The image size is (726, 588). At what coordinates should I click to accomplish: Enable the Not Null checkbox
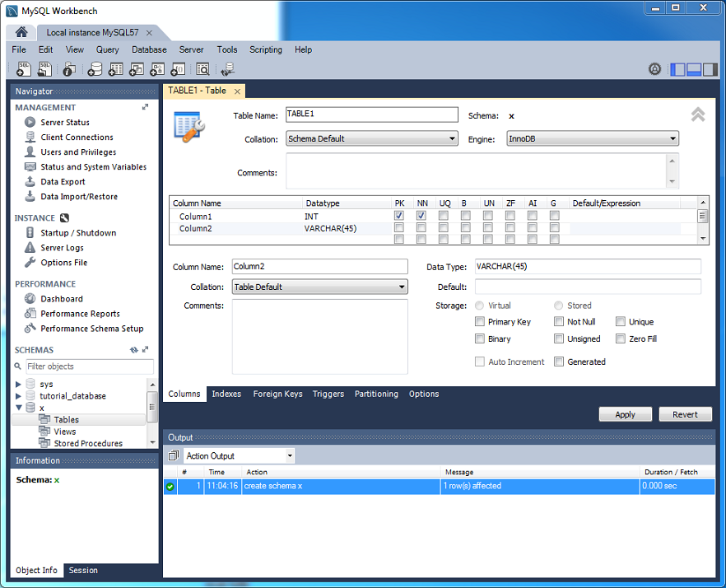tap(559, 321)
